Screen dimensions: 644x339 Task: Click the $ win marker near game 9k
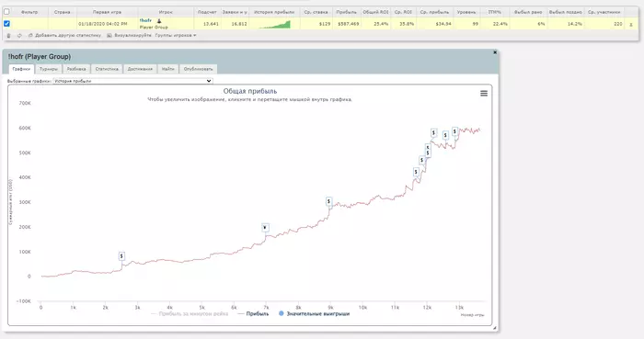pos(328,201)
